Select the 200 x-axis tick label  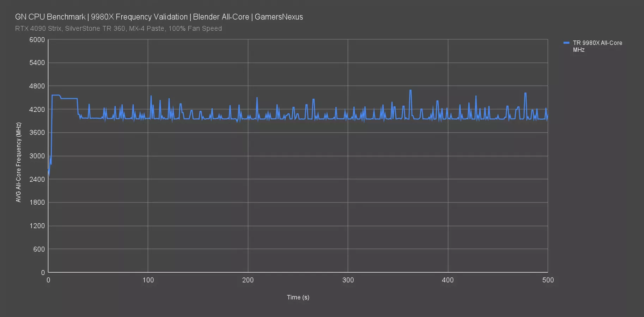[248, 280]
